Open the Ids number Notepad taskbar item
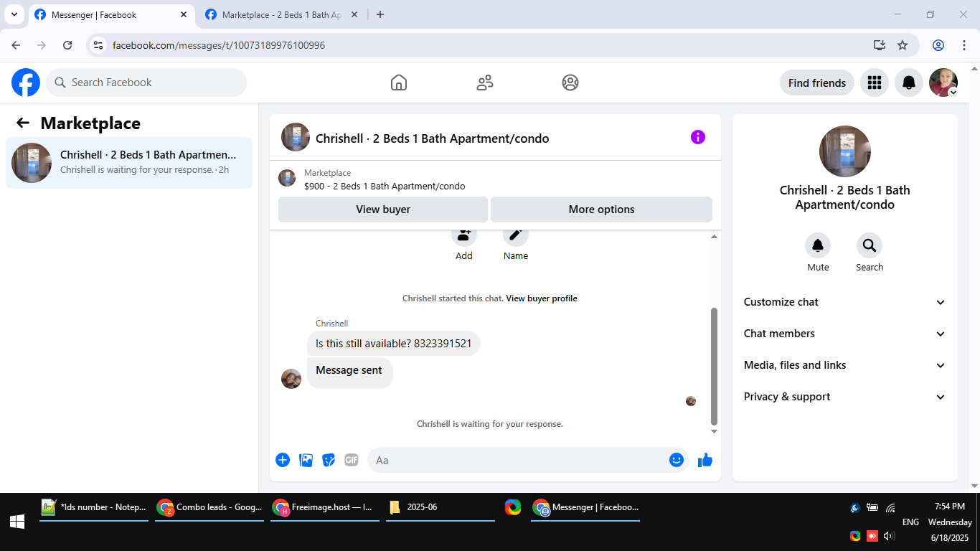Screen dimensions: 980x551 [94, 507]
